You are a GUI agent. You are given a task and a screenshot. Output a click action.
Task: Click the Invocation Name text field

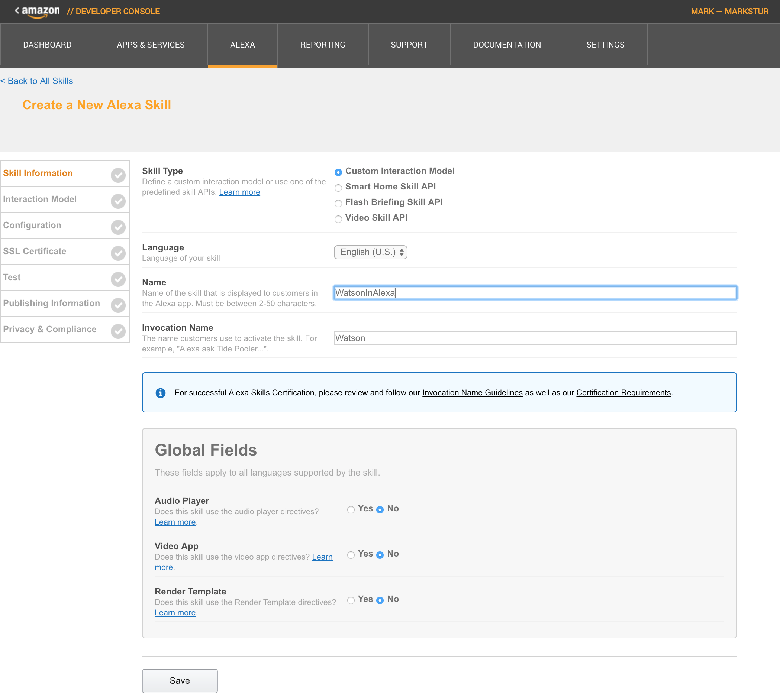click(x=535, y=338)
